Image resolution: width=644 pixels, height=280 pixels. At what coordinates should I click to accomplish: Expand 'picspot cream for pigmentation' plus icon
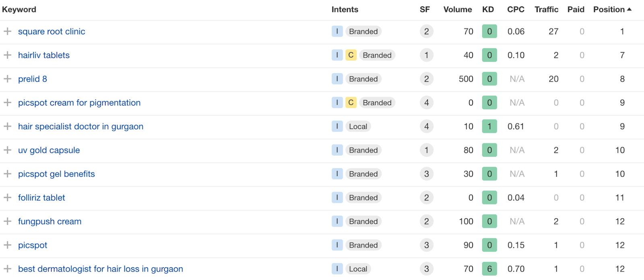[x=7, y=103]
